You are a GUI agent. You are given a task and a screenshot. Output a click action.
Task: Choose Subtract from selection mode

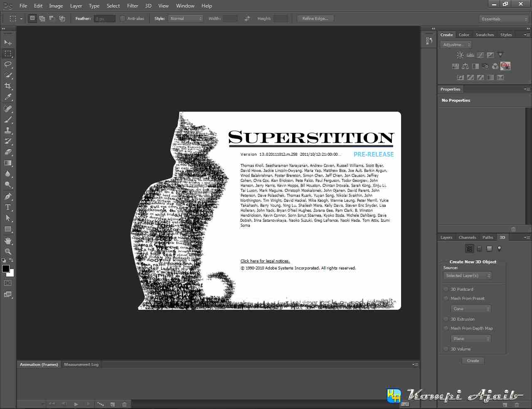52,18
